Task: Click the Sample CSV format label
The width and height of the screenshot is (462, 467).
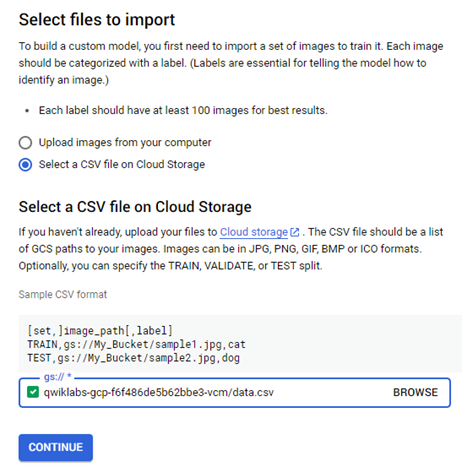Action: point(63,294)
